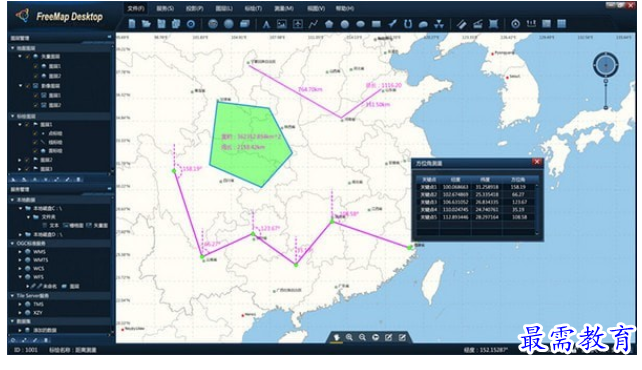
Task: Toggle checkbox of vector sublayer 2
Action: click(36, 76)
